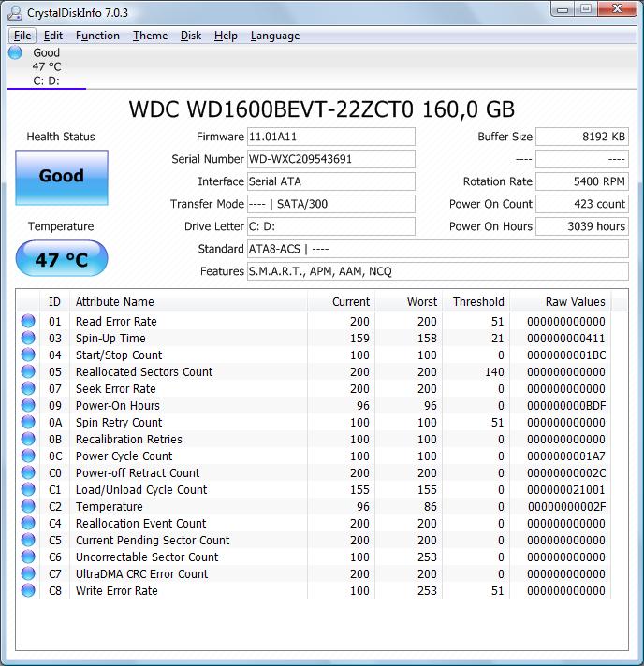
Task: Click the 47 °C temperature button
Action: click(62, 258)
